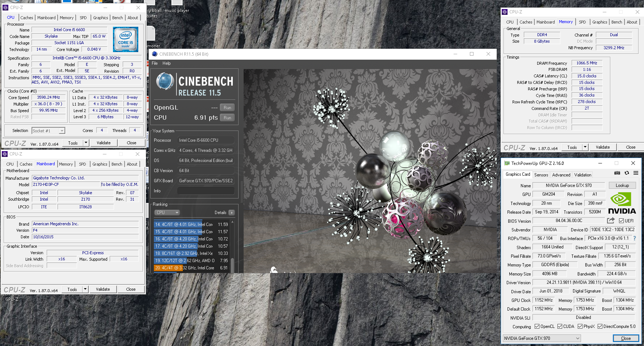Click the title bar icon of CPU-Z Mainboard window

click(5, 154)
